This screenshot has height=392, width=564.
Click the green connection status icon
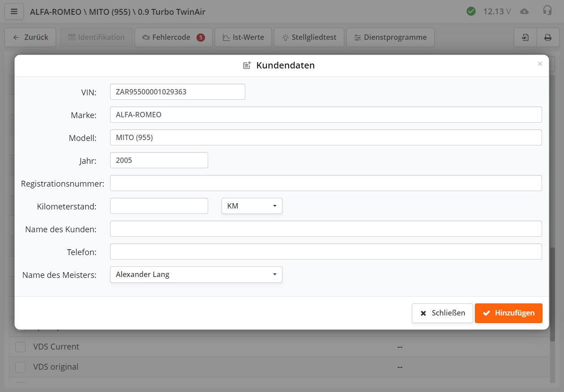[x=471, y=11]
